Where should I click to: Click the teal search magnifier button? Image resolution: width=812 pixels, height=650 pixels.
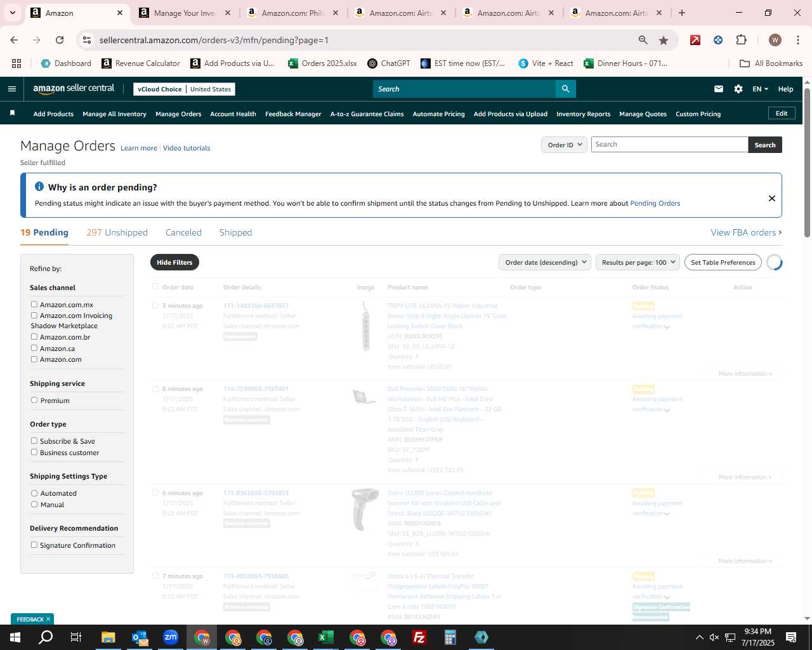click(565, 89)
